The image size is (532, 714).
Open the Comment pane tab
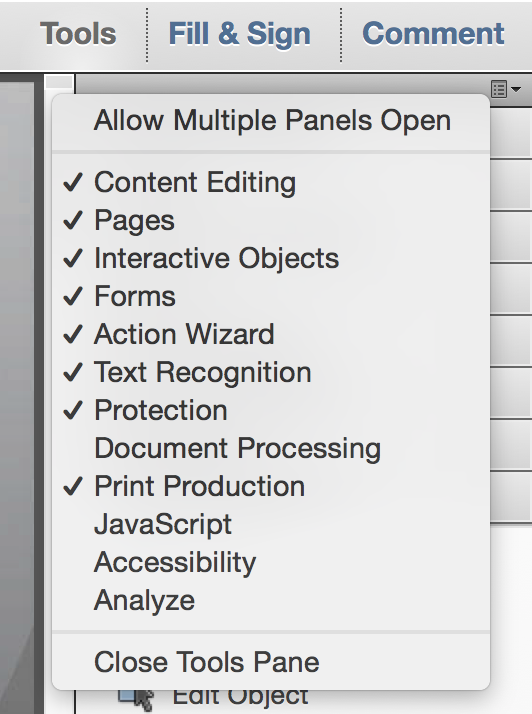coord(433,34)
